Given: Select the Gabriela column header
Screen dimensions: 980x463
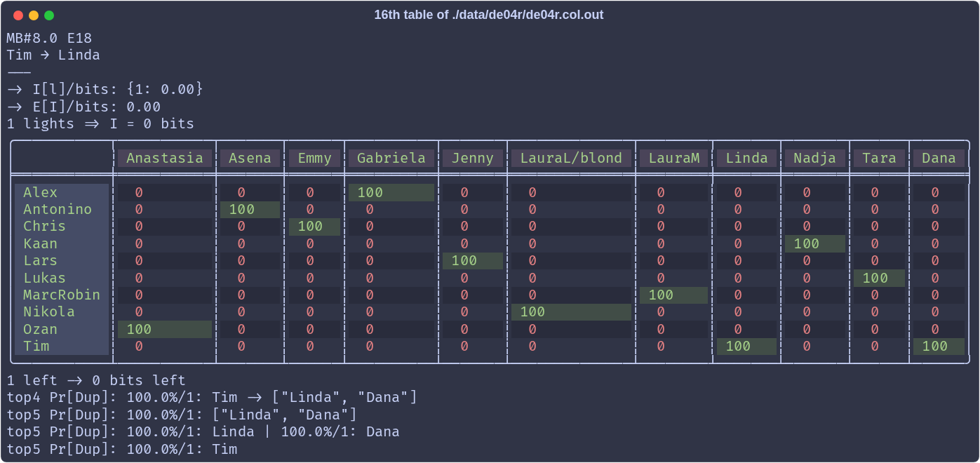Looking at the screenshot, I should click(x=391, y=158).
